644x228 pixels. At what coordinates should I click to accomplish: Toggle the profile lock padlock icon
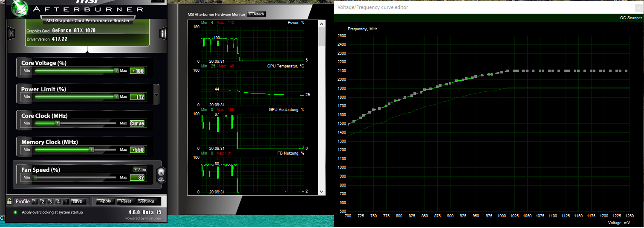pyautogui.click(x=9, y=201)
